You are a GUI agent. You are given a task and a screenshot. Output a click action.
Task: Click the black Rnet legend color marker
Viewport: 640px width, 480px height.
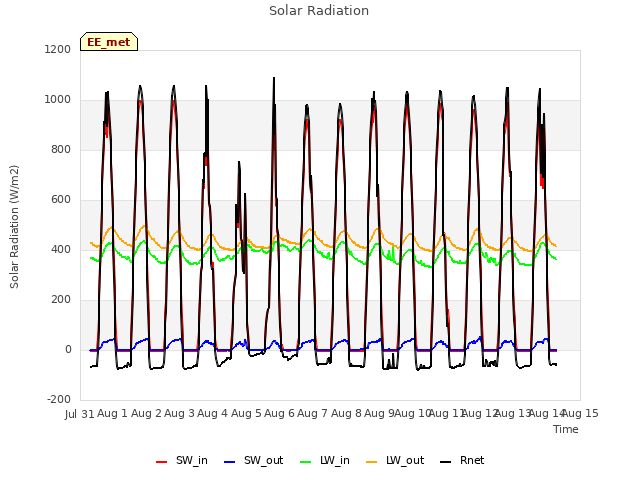pos(446,462)
